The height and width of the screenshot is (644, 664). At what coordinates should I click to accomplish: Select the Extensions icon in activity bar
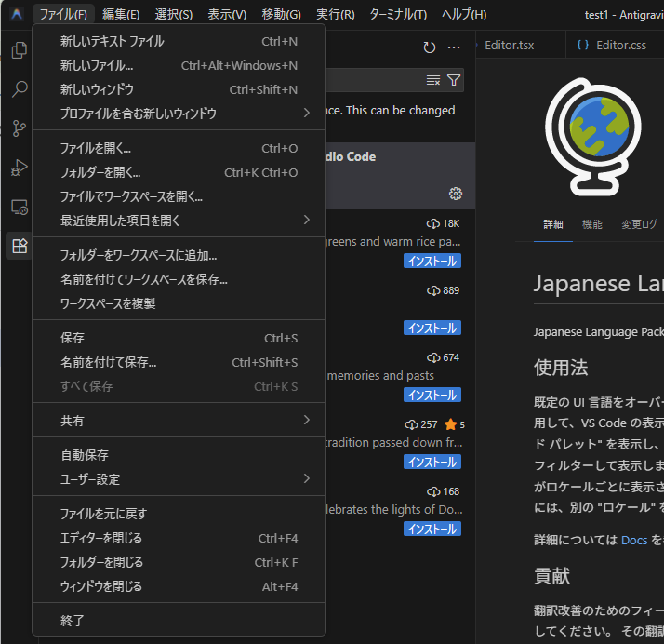19,246
